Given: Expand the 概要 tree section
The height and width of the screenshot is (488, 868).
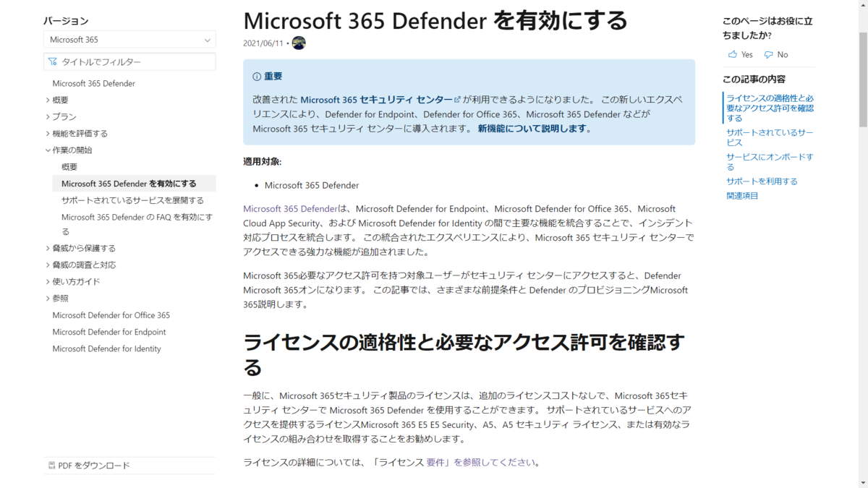Looking at the screenshot, I should 48,100.
